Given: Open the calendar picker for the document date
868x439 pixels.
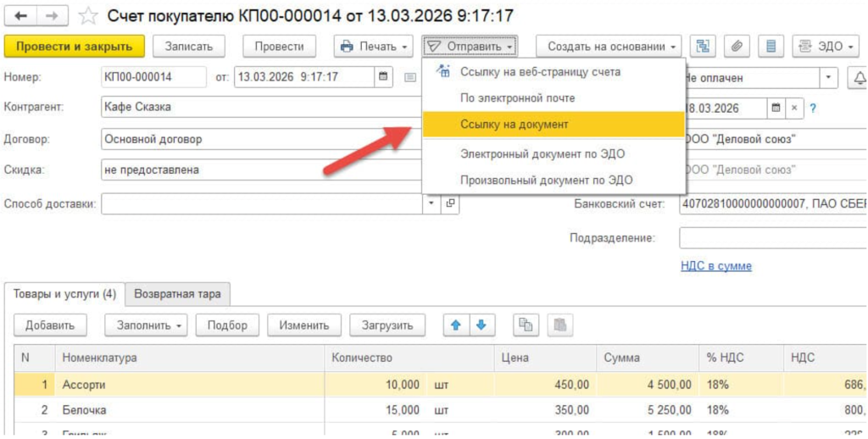Looking at the screenshot, I should tap(383, 77).
